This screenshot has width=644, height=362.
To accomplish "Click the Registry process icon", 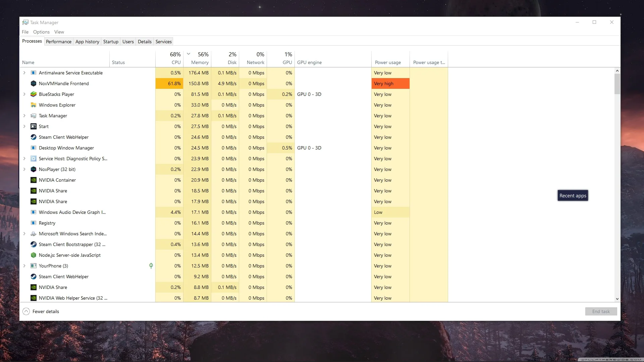I will [34, 223].
